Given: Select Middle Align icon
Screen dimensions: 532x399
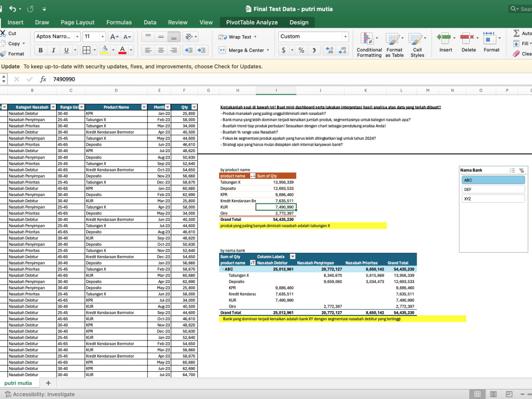Looking at the screenshot, I should pos(161,36).
